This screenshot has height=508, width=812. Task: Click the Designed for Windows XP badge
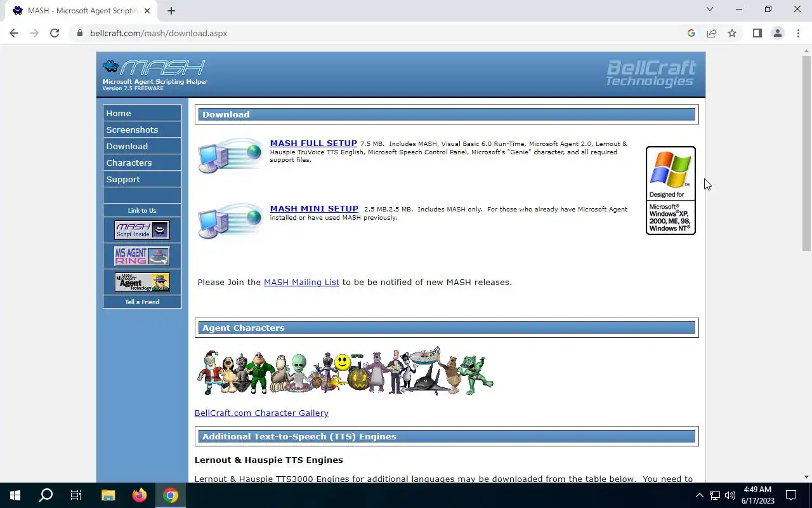[x=671, y=190]
